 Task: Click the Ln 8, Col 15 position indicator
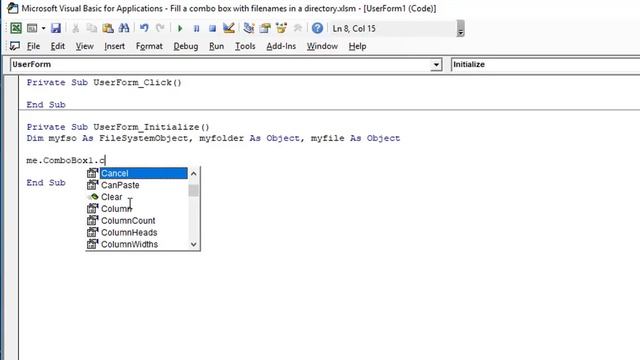tap(353, 29)
